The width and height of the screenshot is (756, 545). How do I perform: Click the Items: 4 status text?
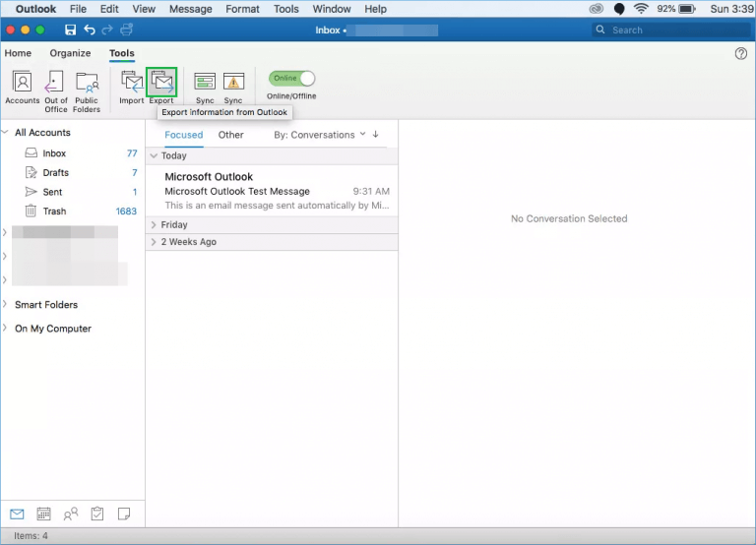point(31,536)
